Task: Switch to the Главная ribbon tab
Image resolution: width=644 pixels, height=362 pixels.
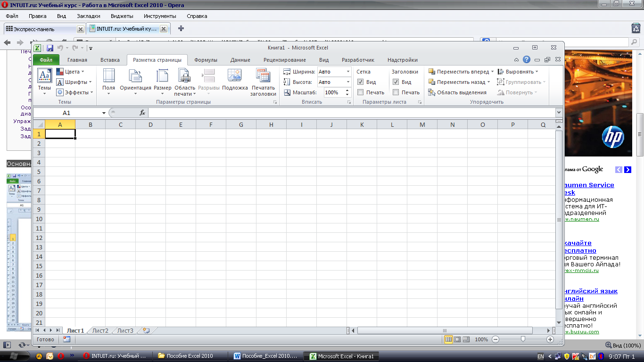Action: (x=77, y=60)
